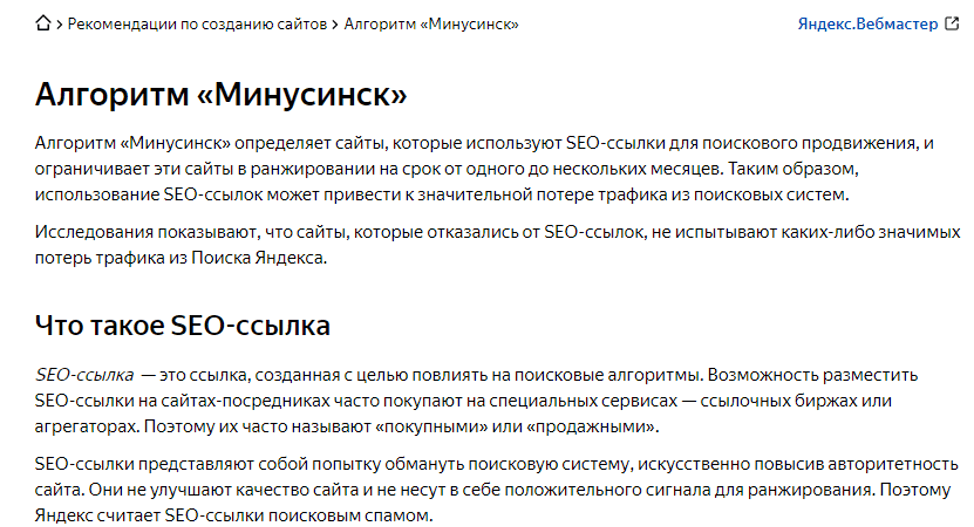Image resolution: width=974 pixels, height=527 pixels.
Task: Select the «Алгоритм «Минусинск»» breadcrumb item
Action: click(x=432, y=24)
